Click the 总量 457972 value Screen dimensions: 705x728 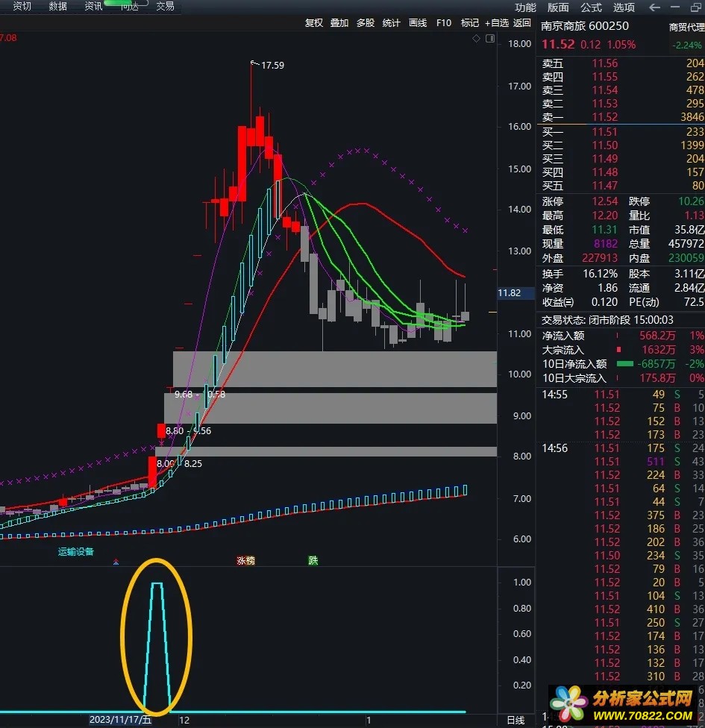point(686,244)
